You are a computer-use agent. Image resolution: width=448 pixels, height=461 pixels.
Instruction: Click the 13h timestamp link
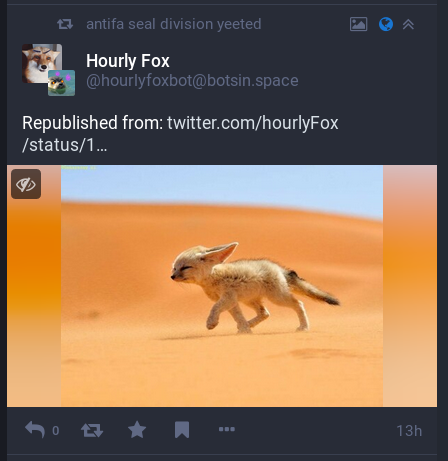[x=409, y=431]
